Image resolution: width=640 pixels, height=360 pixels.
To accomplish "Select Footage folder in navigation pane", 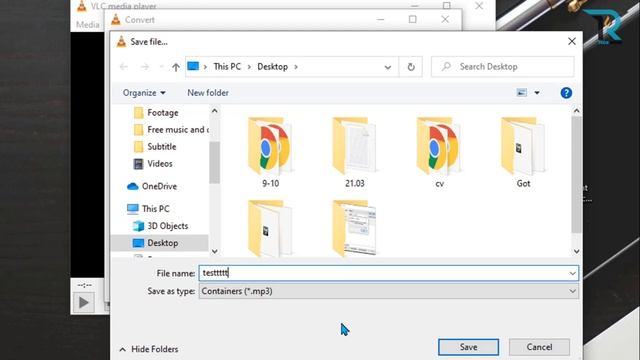I will click(x=162, y=113).
